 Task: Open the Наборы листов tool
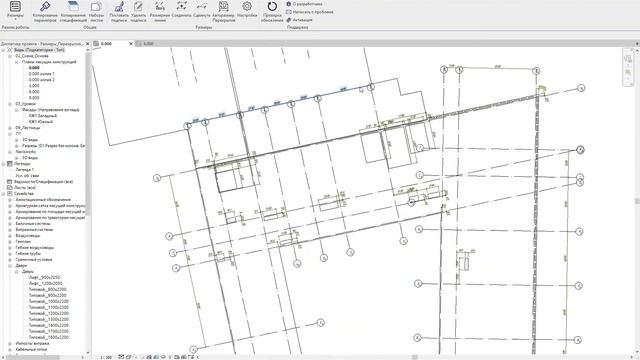point(96,11)
